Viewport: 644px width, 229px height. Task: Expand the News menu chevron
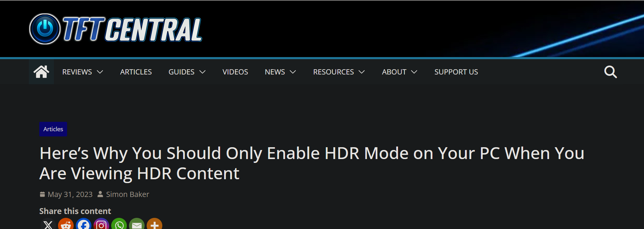pos(293,72)
